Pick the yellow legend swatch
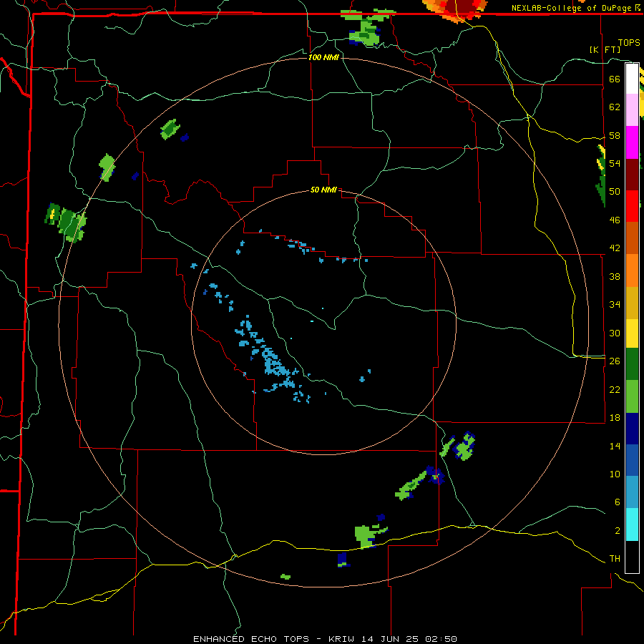Image resolution: width=644 pixels, height=644 pixels. click(632, 333)
